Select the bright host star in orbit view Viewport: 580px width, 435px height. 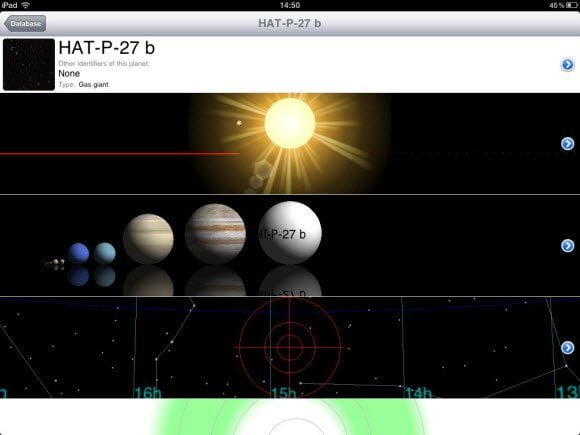click(290, 123)
